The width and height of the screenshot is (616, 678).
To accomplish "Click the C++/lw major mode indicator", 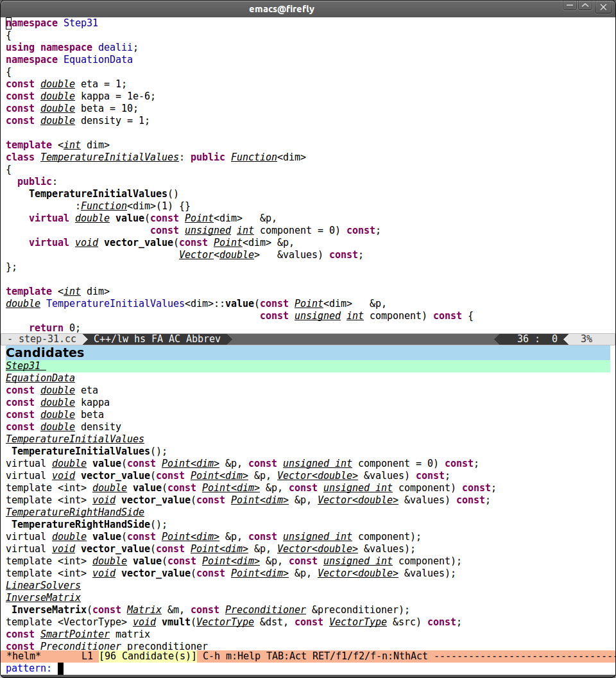I will (x=111, y=339).
